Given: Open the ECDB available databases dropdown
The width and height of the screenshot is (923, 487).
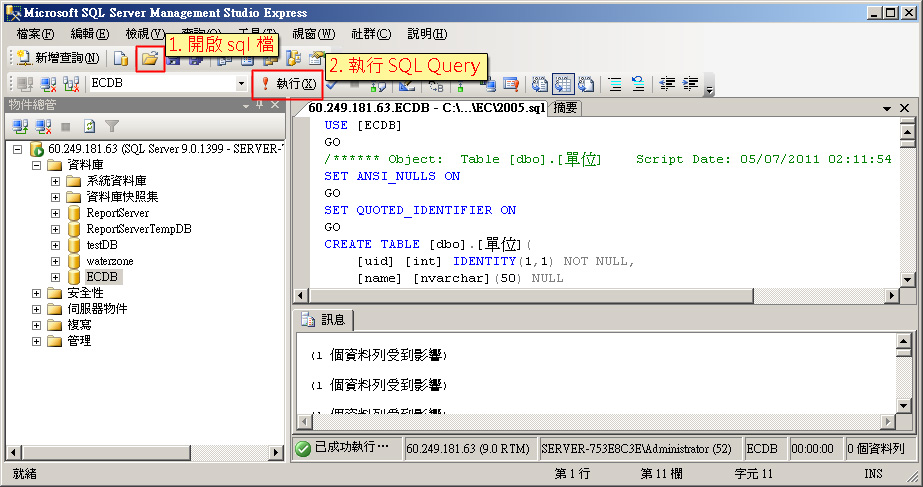Looking at the screenshot, I should (241, 84).
